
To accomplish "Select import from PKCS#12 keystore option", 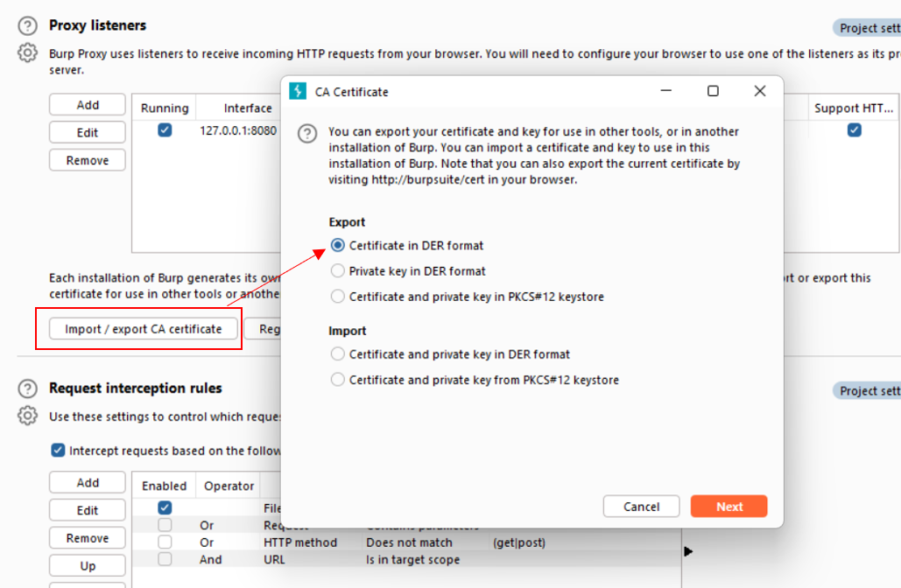I will click(x=338, y=380).
